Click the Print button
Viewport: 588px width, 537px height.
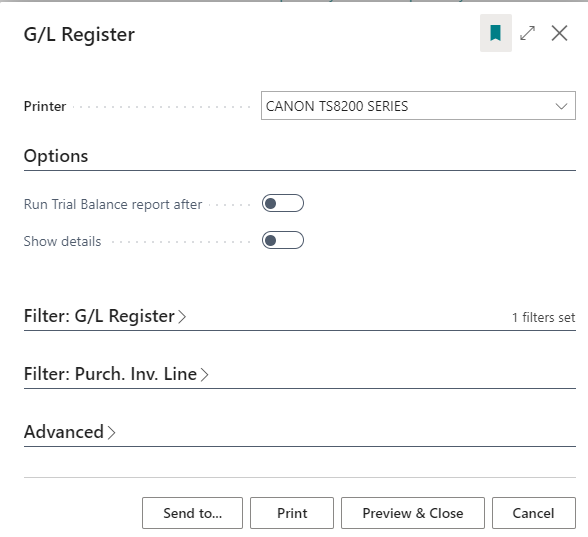[x=292, y=513]
